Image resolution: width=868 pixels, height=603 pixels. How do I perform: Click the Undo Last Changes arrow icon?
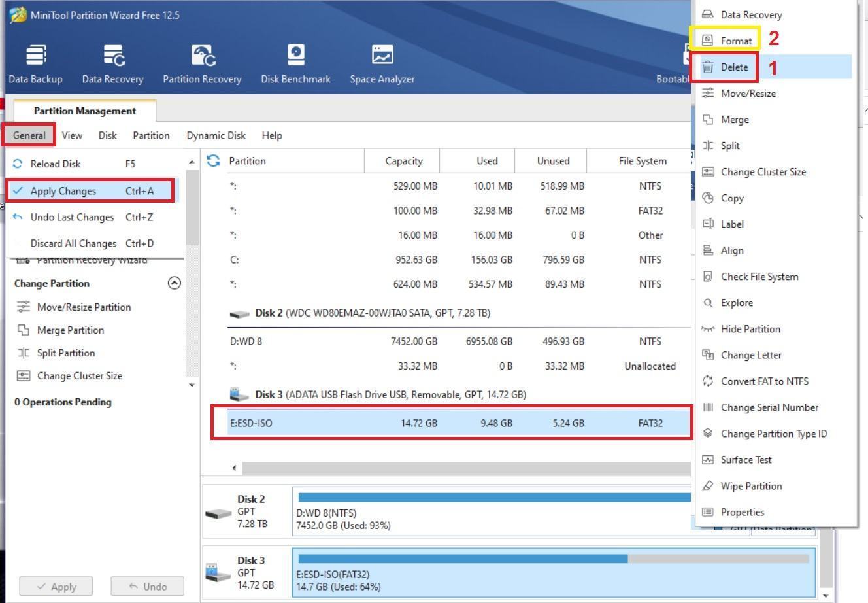click(x=18, y=217)
